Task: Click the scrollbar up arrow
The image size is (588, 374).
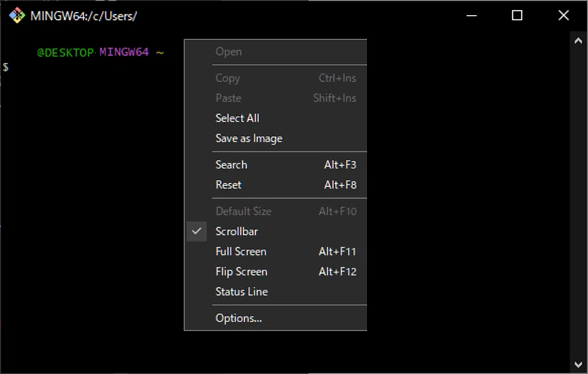Action: (578, 41)
